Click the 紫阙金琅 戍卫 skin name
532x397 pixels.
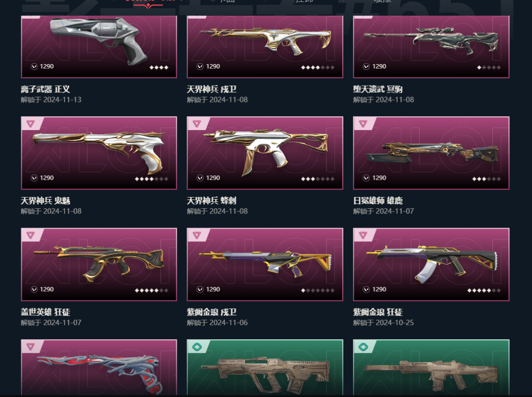pyautogui.click(x=212, y=312)
